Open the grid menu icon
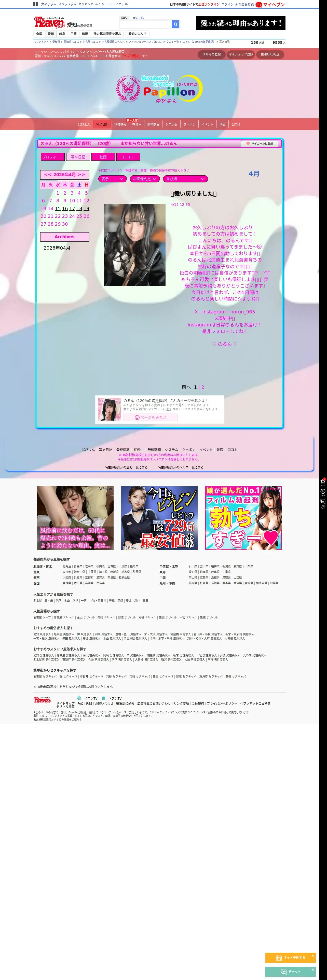Viewport: 327px width, 980px height. coord(36,4)
